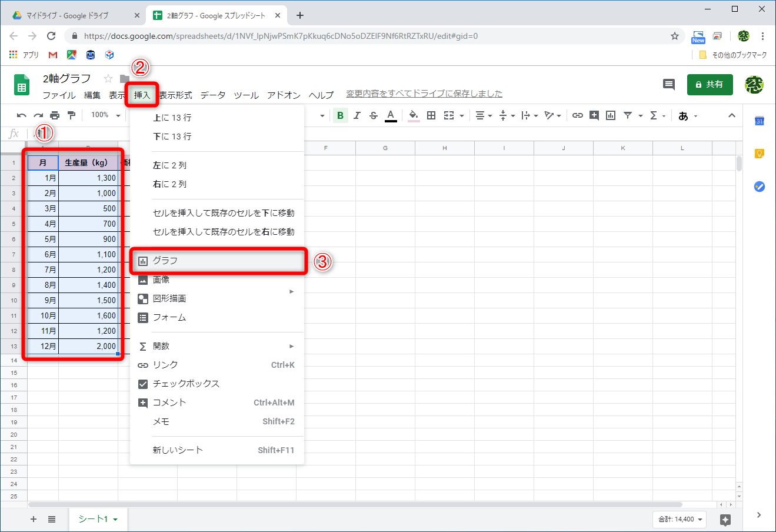Open the fill color picker
Viewport: 776px width, 532px height.
click(x=414, y=115)
